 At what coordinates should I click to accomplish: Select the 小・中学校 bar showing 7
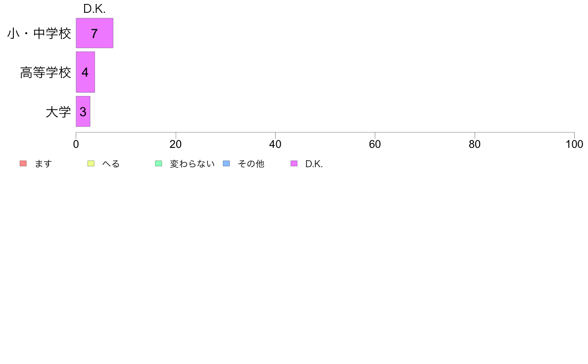pos(95,33)
